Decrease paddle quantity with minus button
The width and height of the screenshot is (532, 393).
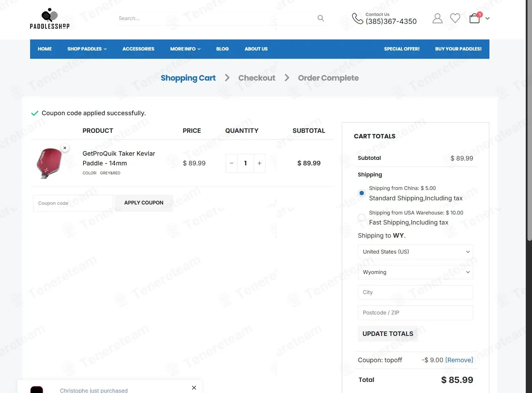(x=232, y=163)
